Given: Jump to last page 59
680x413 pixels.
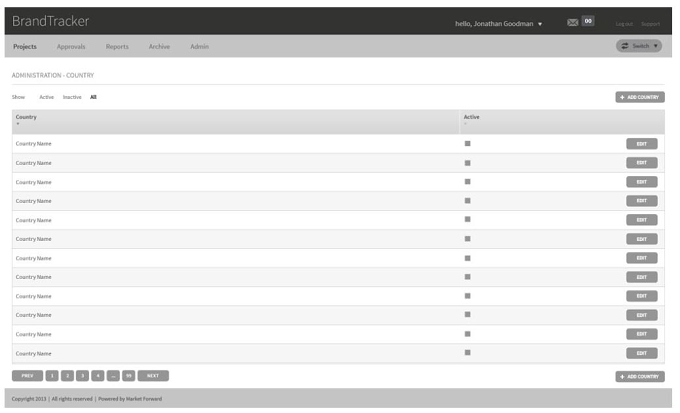Looking at the screenshot, I should [x=128, y=376].
